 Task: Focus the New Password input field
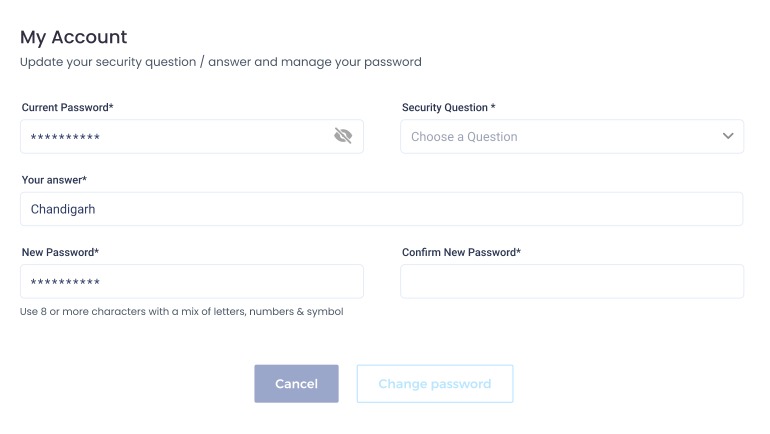[192, 281]
